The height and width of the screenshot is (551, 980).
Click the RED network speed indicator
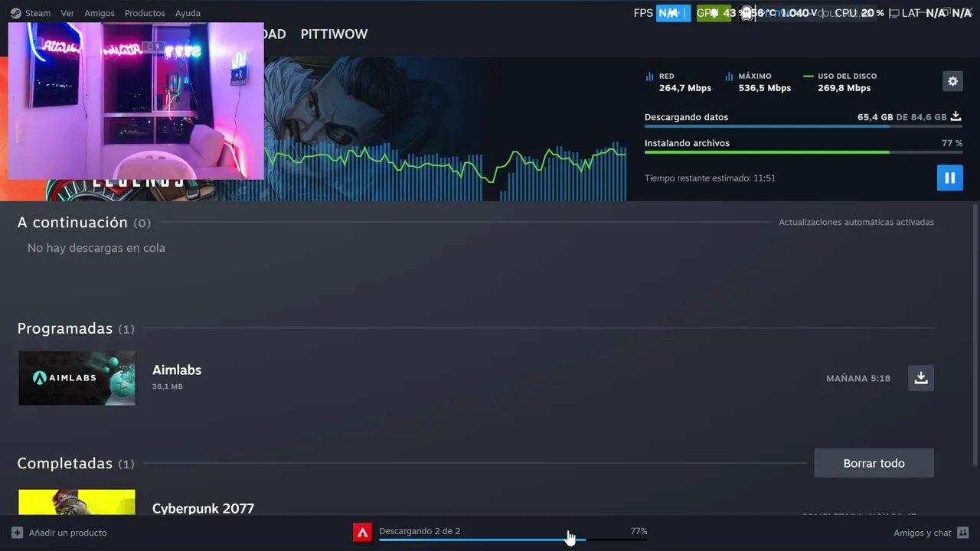click(x=678, y=82)
